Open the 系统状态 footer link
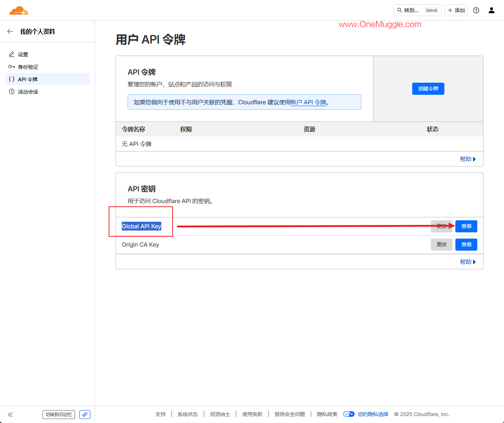504x423 pixels. click(x=188, y=414)
